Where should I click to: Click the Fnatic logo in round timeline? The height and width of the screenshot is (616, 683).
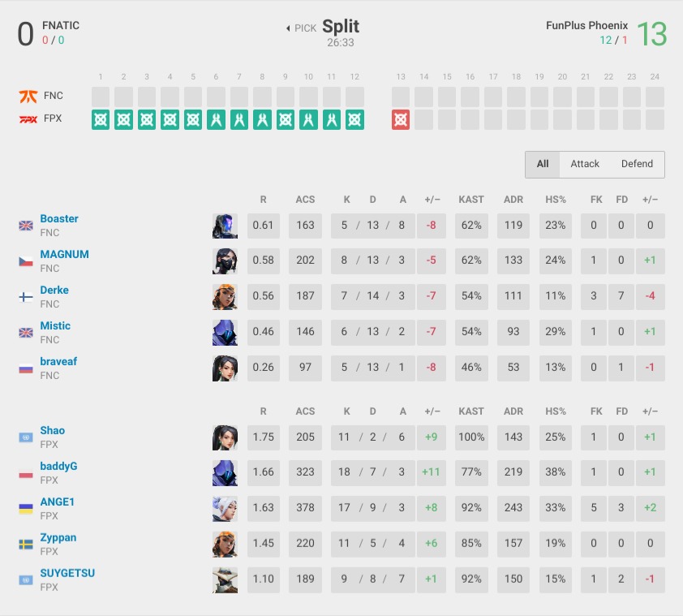pos(28,96)
